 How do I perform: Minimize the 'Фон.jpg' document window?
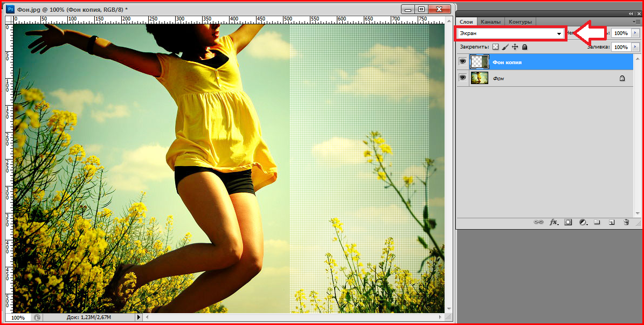click(407, 9)
